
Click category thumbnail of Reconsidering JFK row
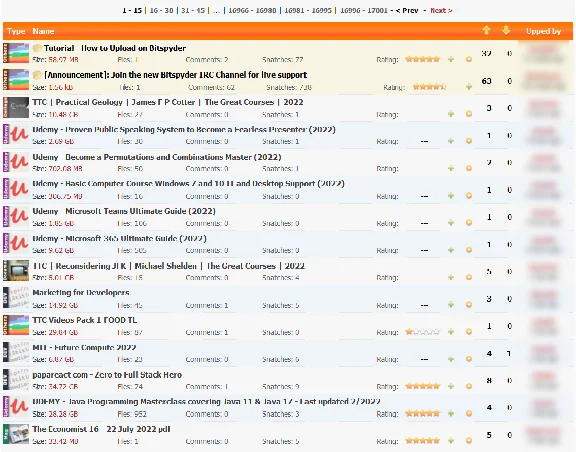coord(16,271)
